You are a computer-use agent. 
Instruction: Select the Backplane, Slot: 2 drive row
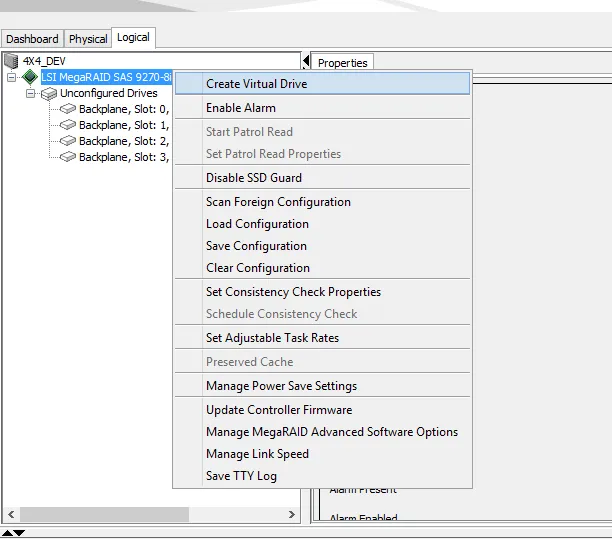[x=124, y=141]
